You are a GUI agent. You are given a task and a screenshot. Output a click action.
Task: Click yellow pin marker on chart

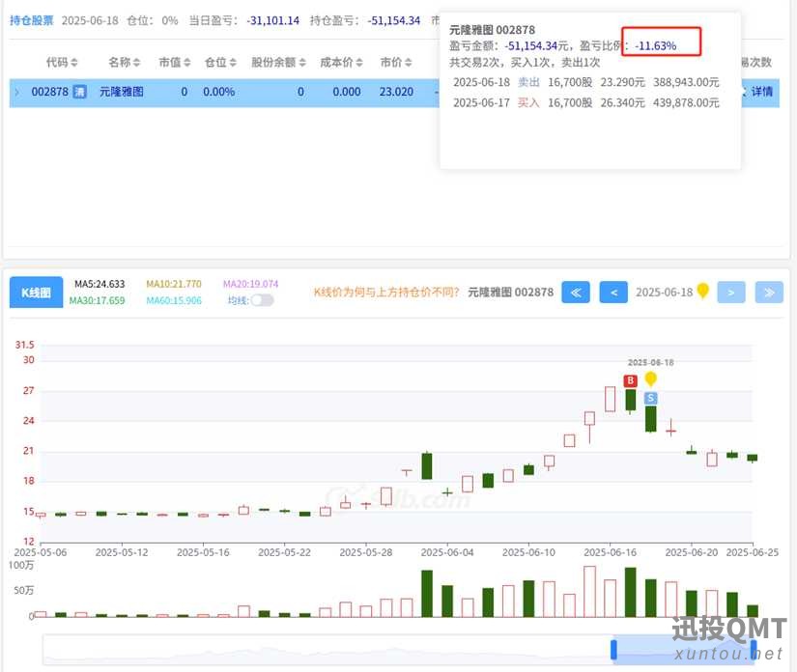[650, 378]
